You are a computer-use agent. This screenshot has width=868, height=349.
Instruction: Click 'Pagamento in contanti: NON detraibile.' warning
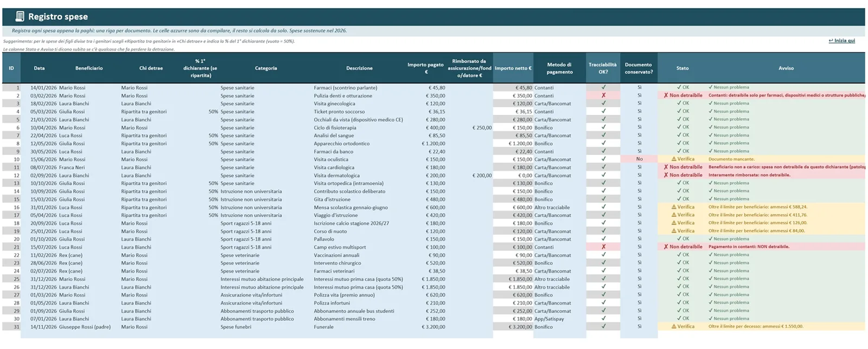click(x=749, y=247)
